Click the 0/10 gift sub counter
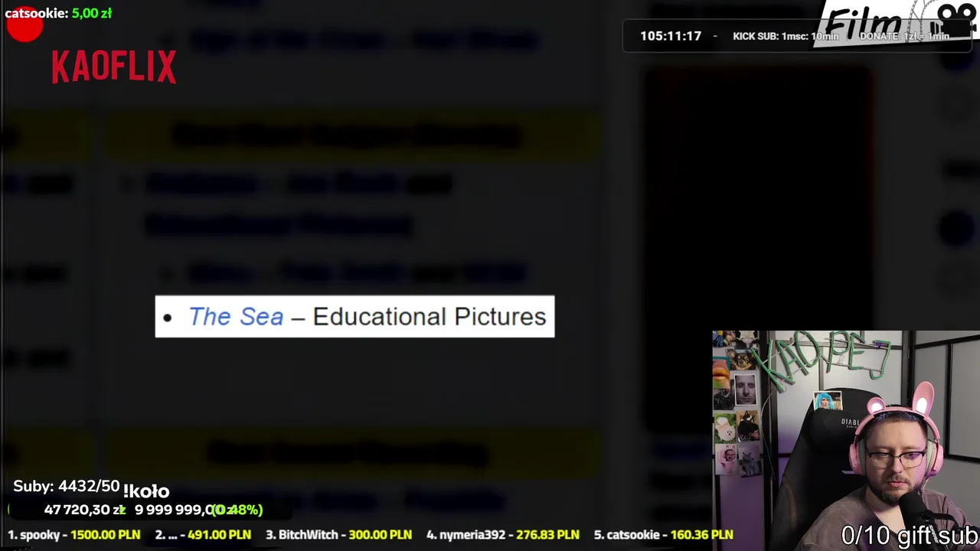 (x=910, y=535)
